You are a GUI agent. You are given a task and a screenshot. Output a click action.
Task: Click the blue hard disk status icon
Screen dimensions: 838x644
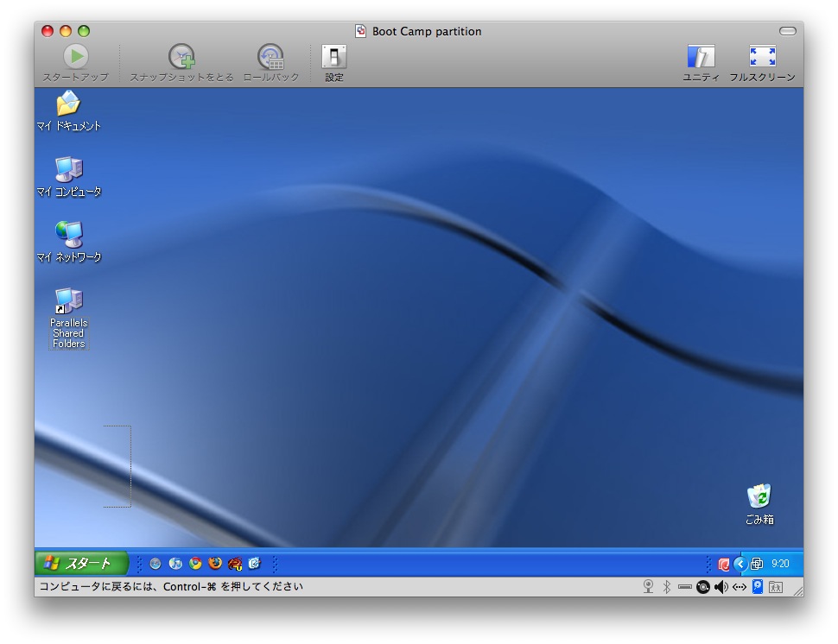758,587
